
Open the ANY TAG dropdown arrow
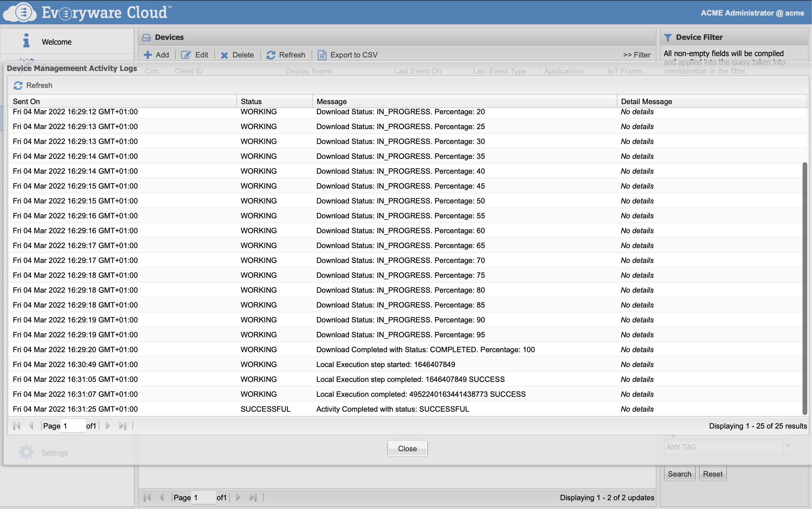788,446
